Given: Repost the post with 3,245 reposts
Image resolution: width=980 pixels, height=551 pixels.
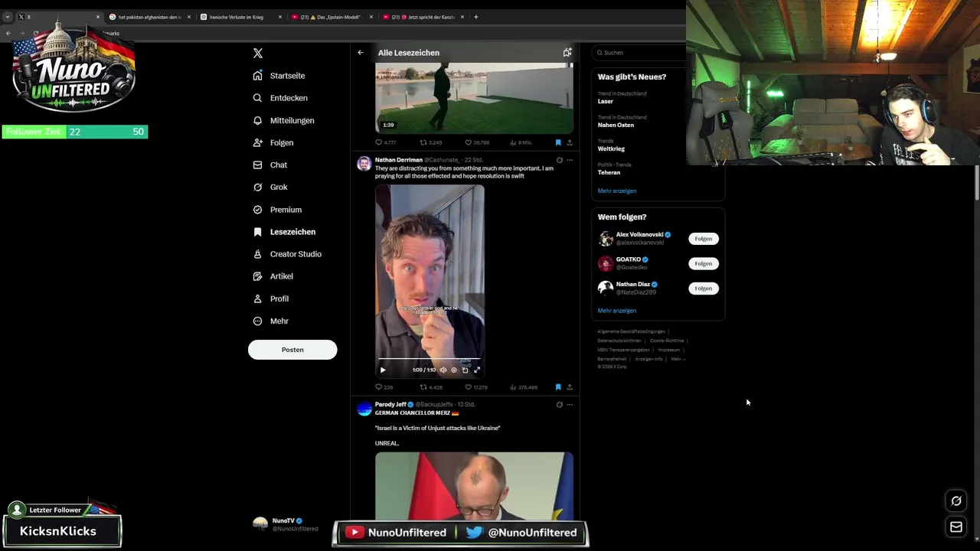Looking at the screenshot, I should point(431,142).
